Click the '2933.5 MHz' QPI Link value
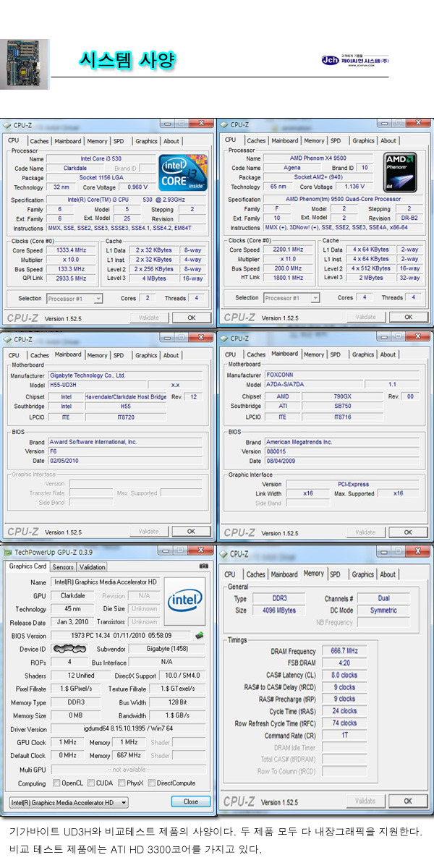Image resolution: width=434 pixels, height=868 pixels. point(70,278)
